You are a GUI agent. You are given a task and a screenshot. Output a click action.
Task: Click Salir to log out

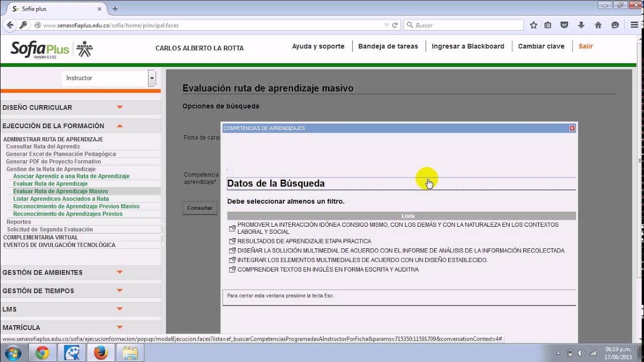coord(586,46)
